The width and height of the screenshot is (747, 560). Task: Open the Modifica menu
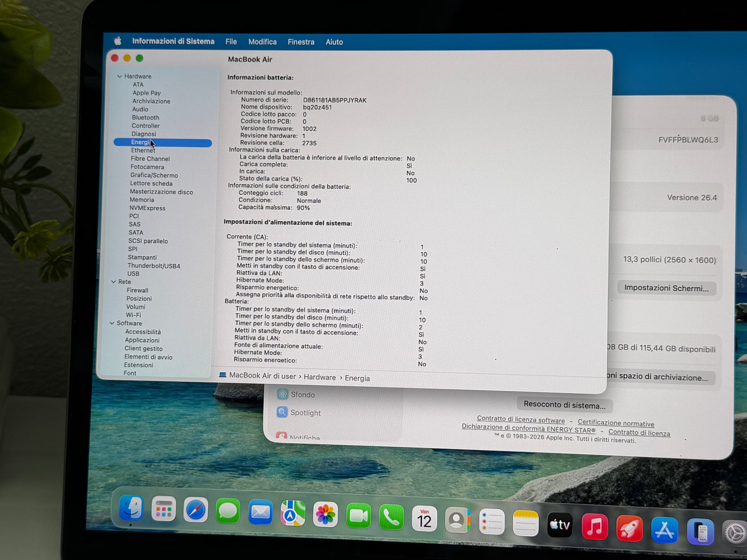(263, 42)
